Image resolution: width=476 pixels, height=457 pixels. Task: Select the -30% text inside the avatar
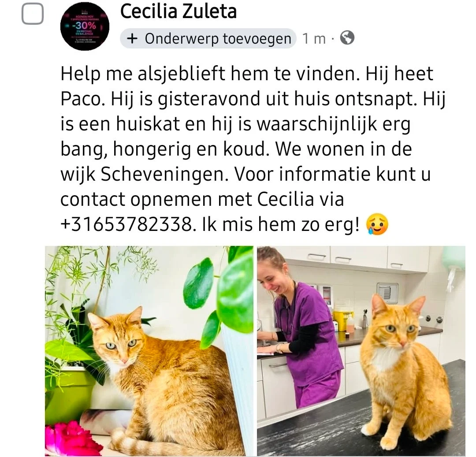point(84,26)
